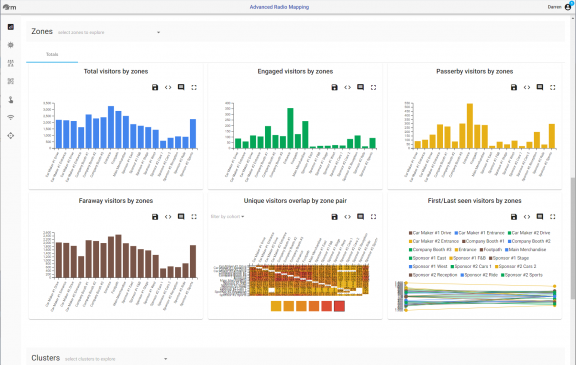This screenshot has width=576, height=365.
Task: Toggle Main Merchandise legend entry
Action: point(525,250)
